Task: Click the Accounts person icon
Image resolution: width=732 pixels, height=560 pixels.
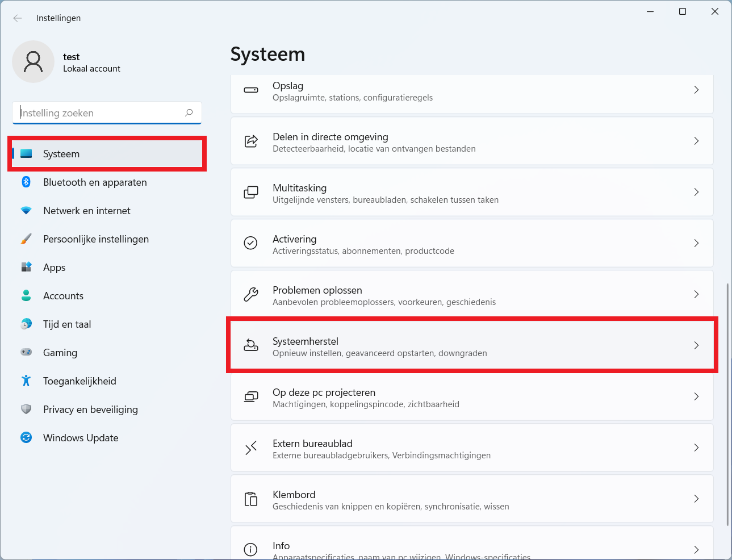Action: click(x=26, y=295)
